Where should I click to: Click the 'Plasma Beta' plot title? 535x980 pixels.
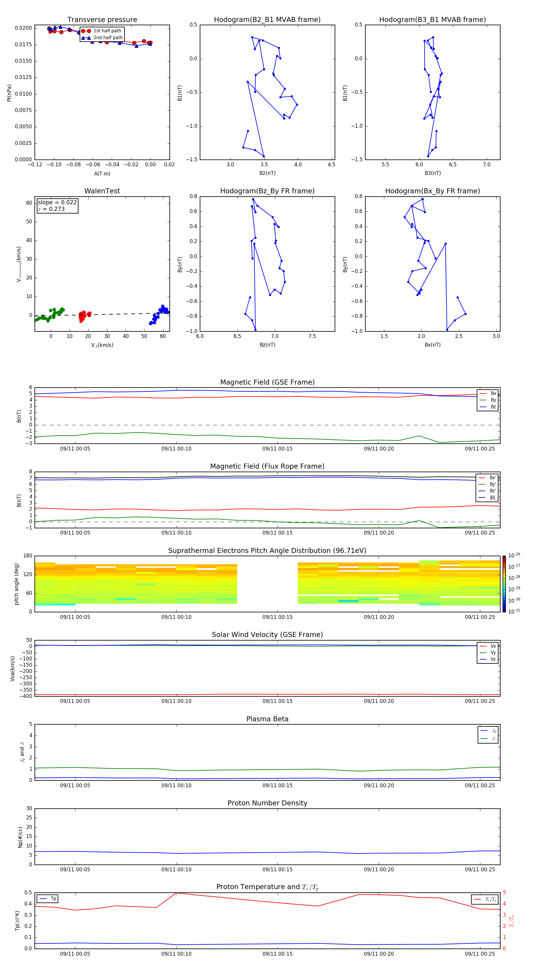[x=267, y=719]
